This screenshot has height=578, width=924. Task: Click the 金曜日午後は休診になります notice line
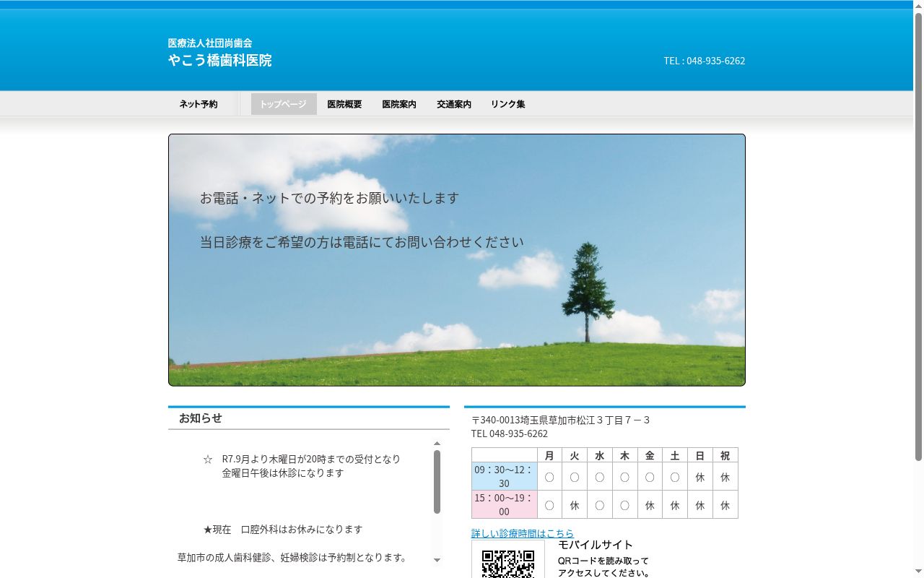[x=283, y=473]
